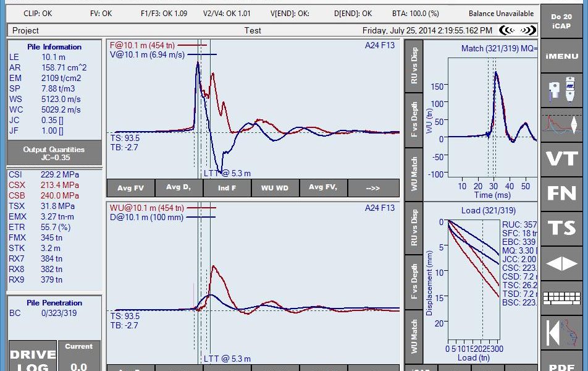Screen dimensions: 588x371
Task: Select the Avg FV graph button
Action: [x=130, y=188]
